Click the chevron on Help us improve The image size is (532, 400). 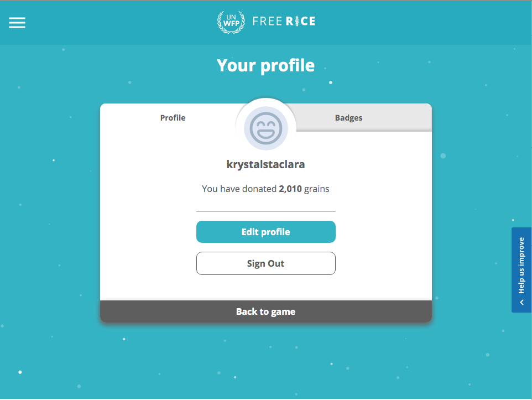pos(521,303)
